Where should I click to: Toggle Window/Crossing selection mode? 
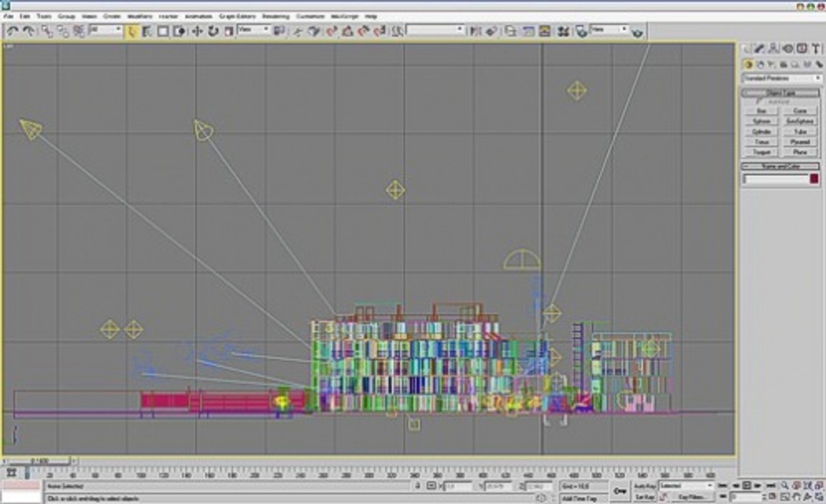pos(179,31)
